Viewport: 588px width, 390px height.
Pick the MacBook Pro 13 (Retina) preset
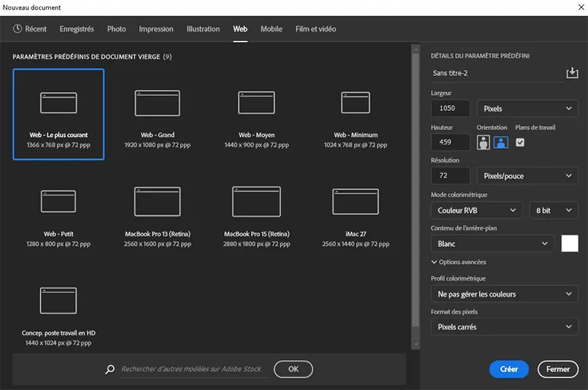[x=158, y=202]
